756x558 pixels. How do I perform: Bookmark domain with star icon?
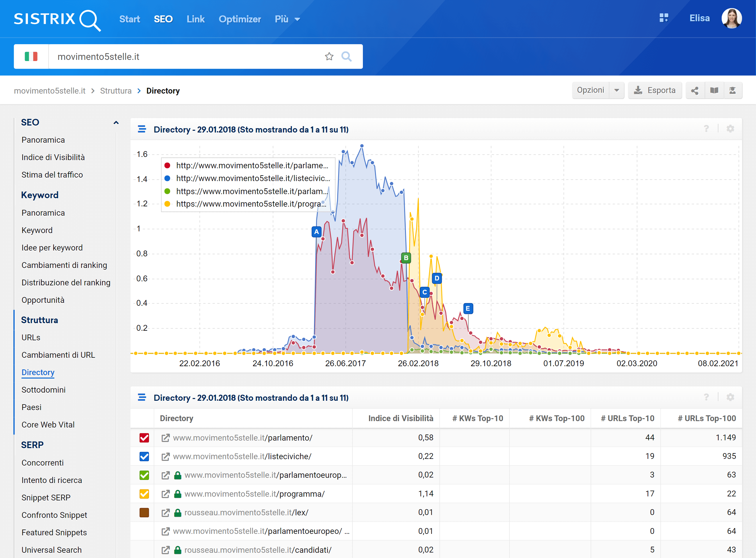[329, 56]
